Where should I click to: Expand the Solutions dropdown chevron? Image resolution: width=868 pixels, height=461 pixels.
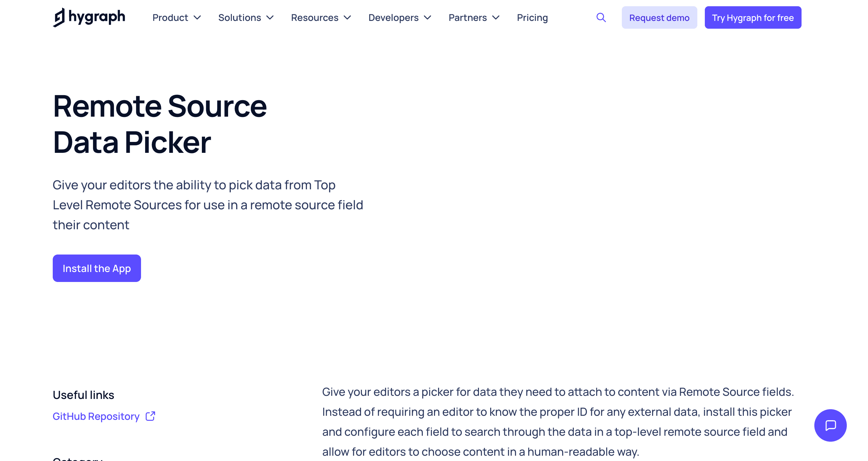(270, 17)
